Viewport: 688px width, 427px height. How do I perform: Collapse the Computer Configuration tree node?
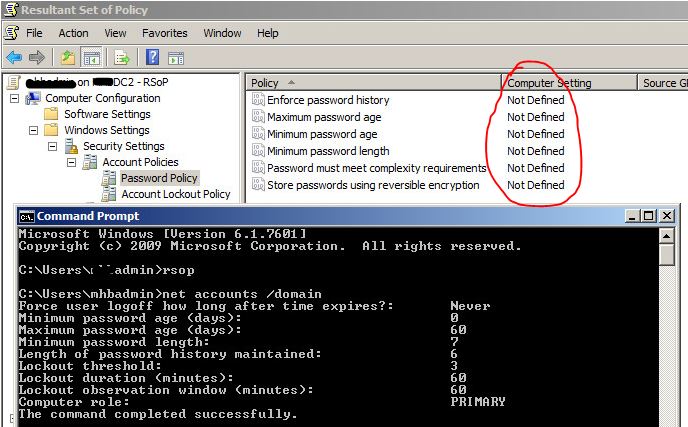(14, 98)
